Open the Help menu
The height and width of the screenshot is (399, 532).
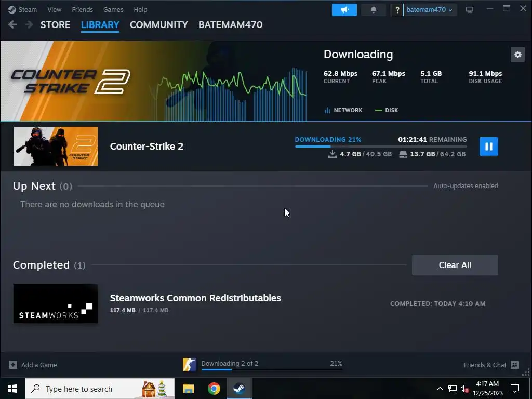coord(140,10)
